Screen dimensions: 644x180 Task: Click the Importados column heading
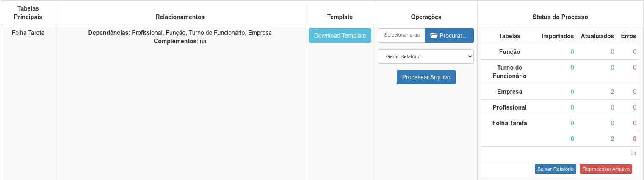[x=558, y=36]
